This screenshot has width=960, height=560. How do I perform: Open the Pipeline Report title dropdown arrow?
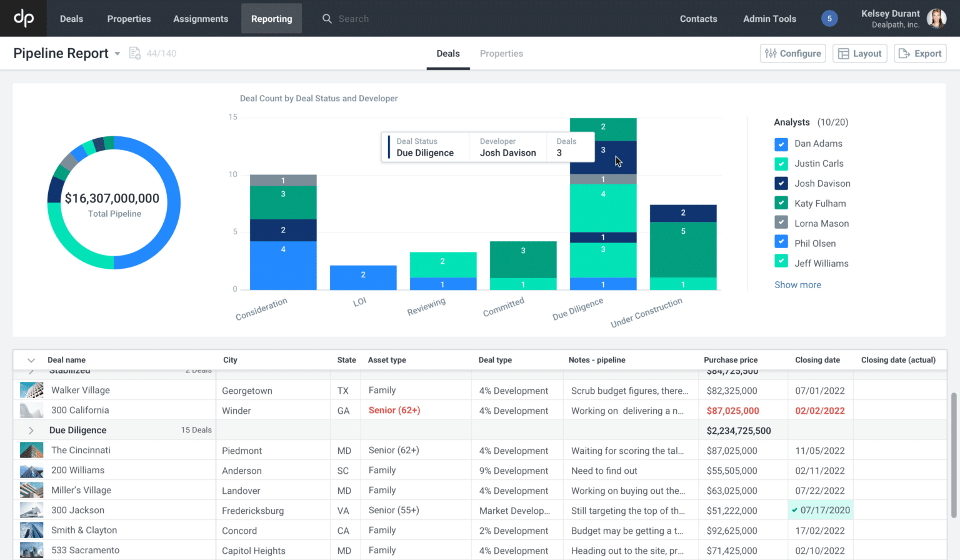tap(117, 54)
